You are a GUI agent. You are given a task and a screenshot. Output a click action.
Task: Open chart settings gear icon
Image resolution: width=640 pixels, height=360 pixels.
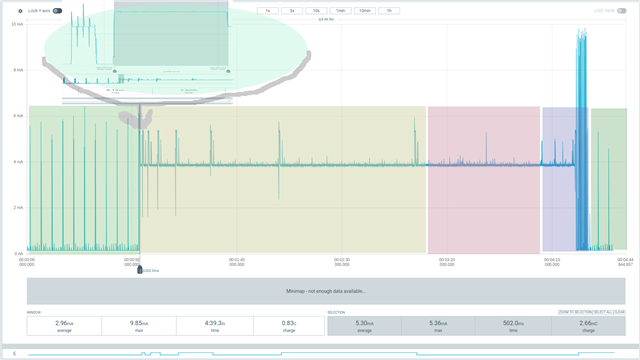(x=20, y=11)
